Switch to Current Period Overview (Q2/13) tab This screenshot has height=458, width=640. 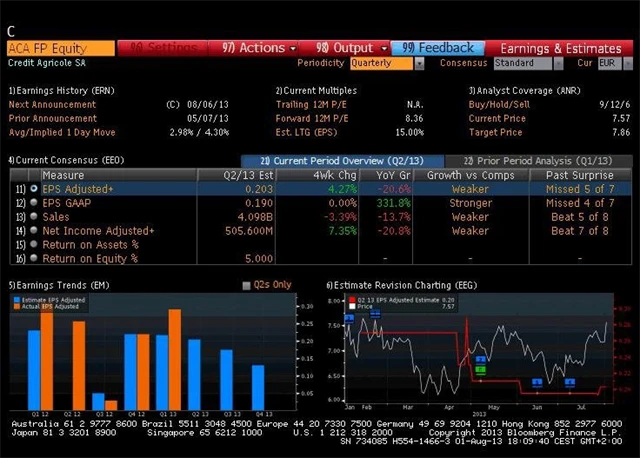(342, 161)
